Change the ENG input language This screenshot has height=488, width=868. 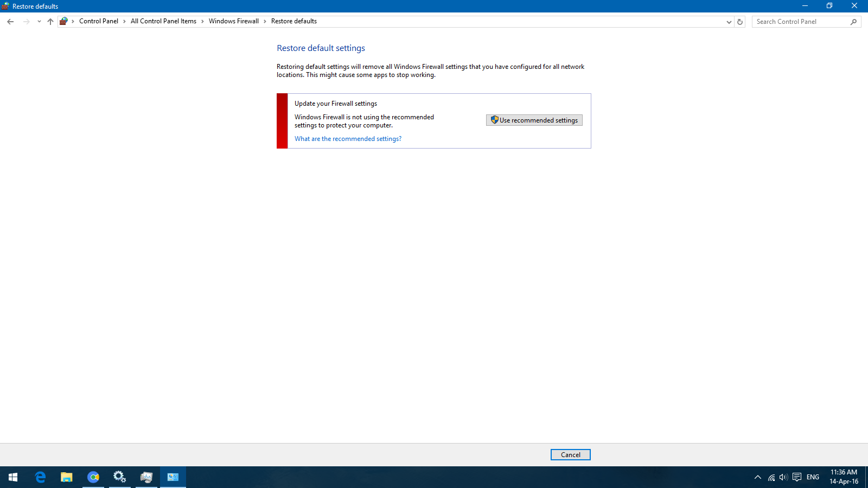813,477
